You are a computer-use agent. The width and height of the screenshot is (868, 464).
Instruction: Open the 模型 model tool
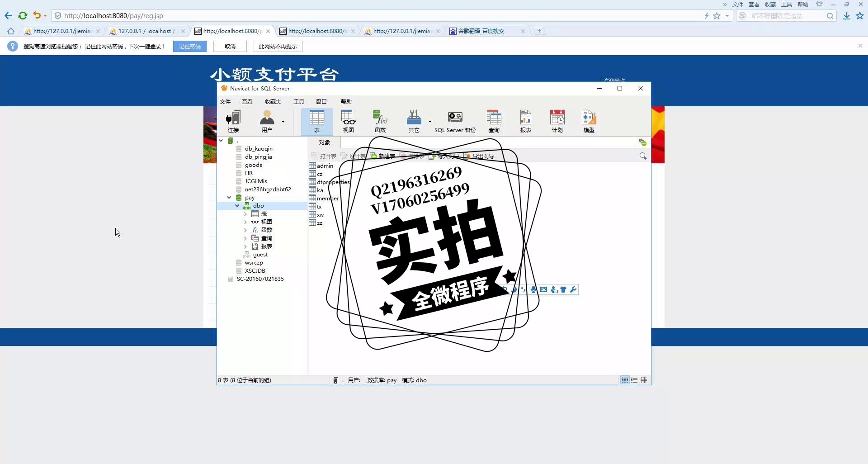tap(589, 121)
